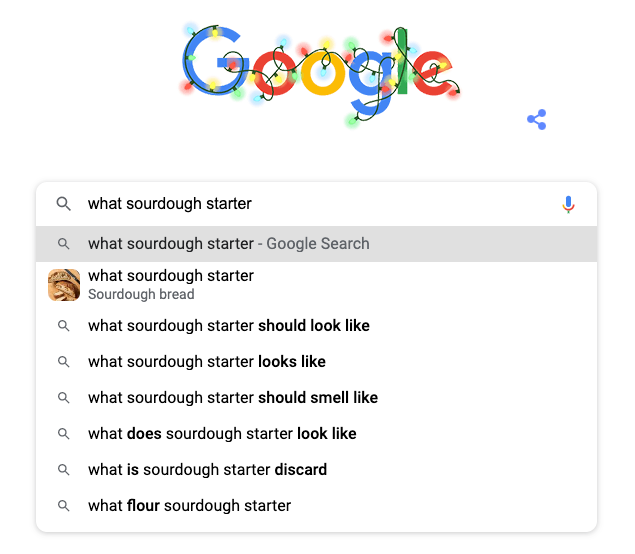The height and width of the screenshot is (554, 635).
Task: Pick 'what sourdough starter should smell like'
Action: coord(232,398)
